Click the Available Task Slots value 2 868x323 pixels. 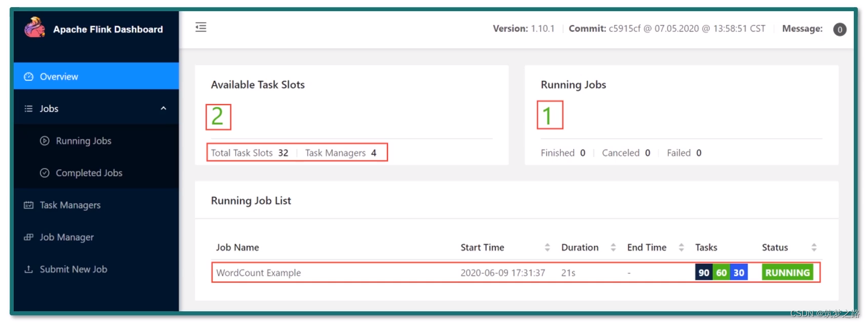(x=217, y=116)
